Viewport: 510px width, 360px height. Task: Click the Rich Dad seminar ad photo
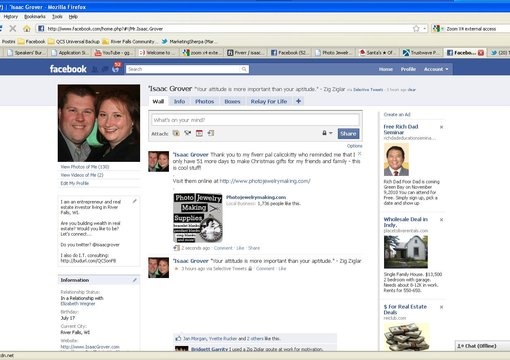pos(396,160)
